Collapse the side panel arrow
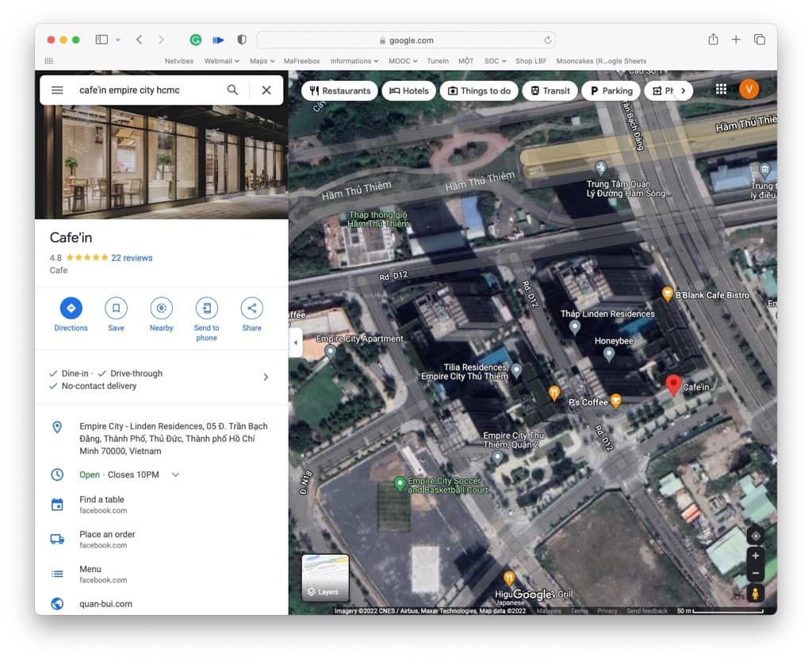Viewport: 812px width, 661px height. click(296, 343)
